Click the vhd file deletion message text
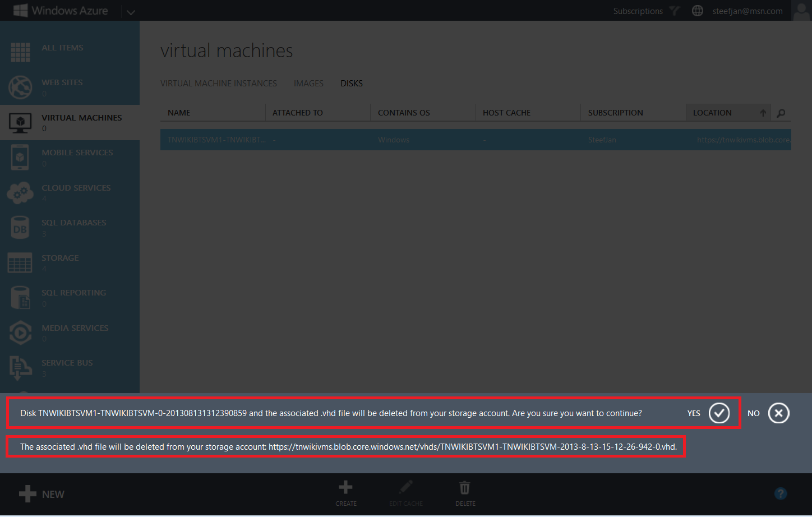The image size is (812, 517). (348, 447)
